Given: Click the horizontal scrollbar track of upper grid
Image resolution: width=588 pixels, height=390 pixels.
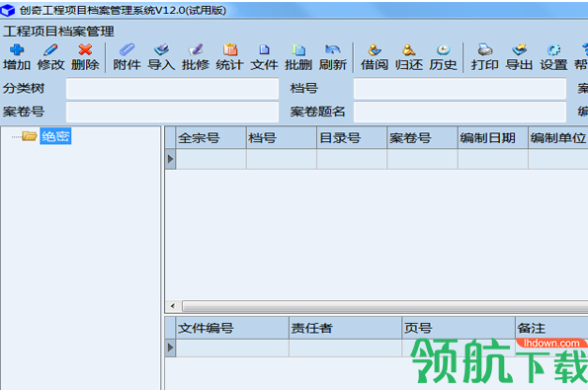Looking at the screenshot, I should click(x=385, y=306).
